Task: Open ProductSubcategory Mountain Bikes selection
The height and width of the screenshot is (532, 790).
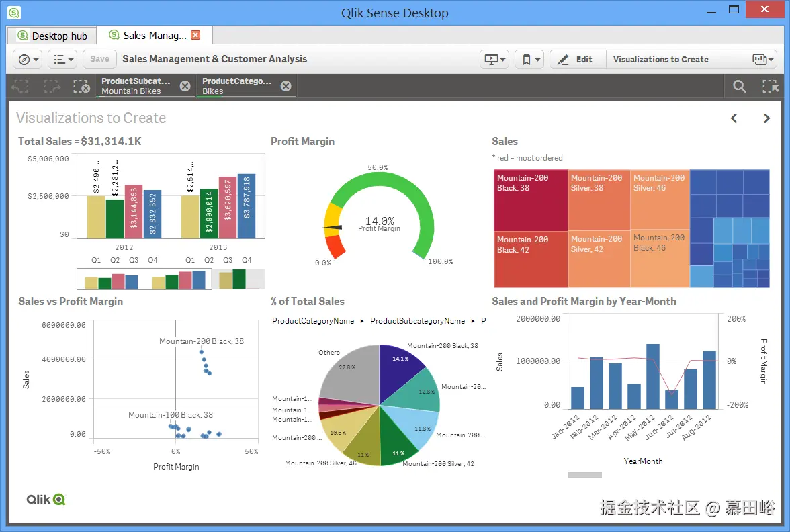Action: click(x=136, y=86)
